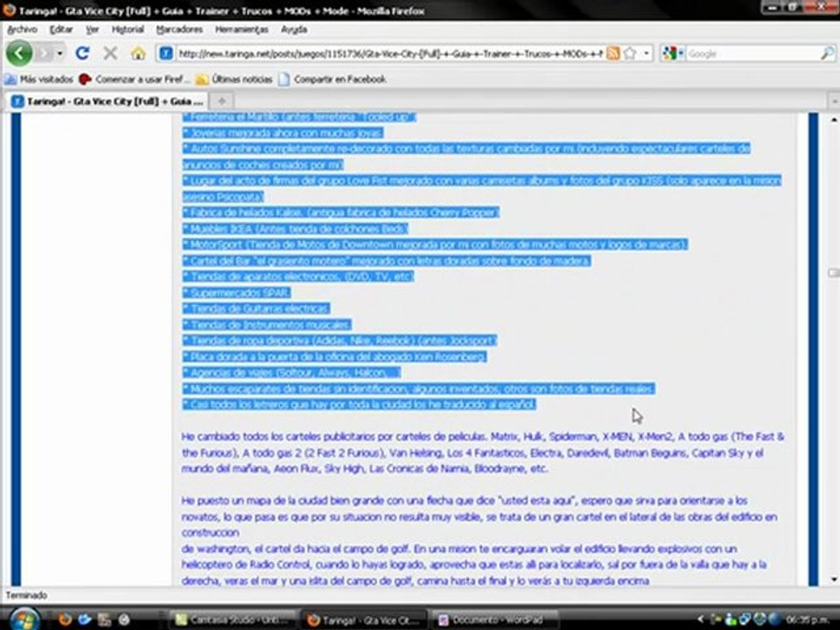This screenshot has height=630, width=840.
Task: Go to the Home page icon
Action: coord(138,53)
